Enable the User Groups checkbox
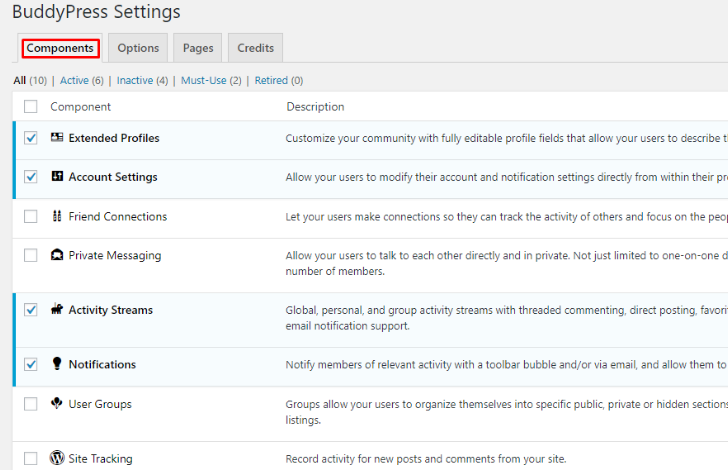 31,404
